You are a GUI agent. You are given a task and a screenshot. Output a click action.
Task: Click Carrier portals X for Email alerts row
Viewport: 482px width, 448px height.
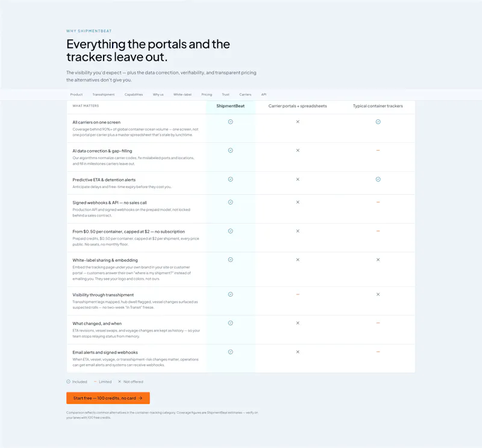coord(298,352)
